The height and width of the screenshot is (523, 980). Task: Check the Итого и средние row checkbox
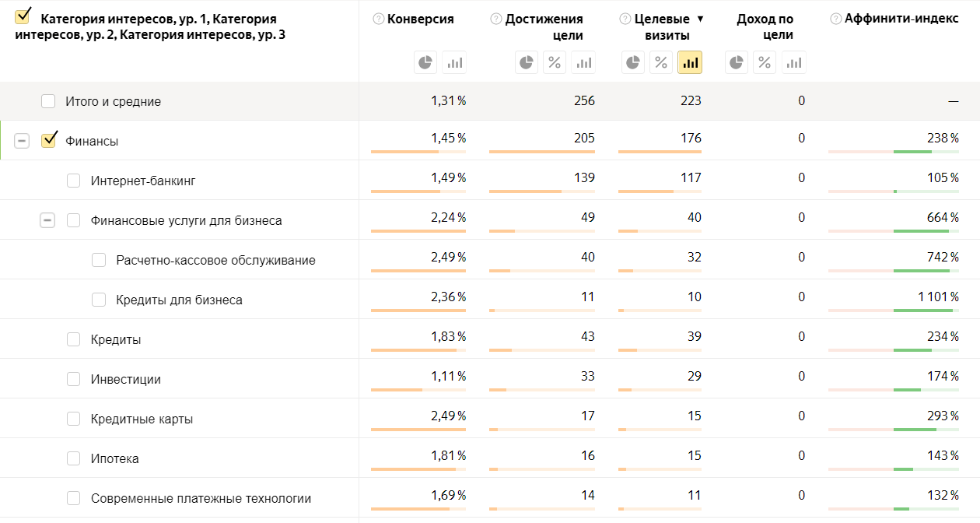pos(48,100)
